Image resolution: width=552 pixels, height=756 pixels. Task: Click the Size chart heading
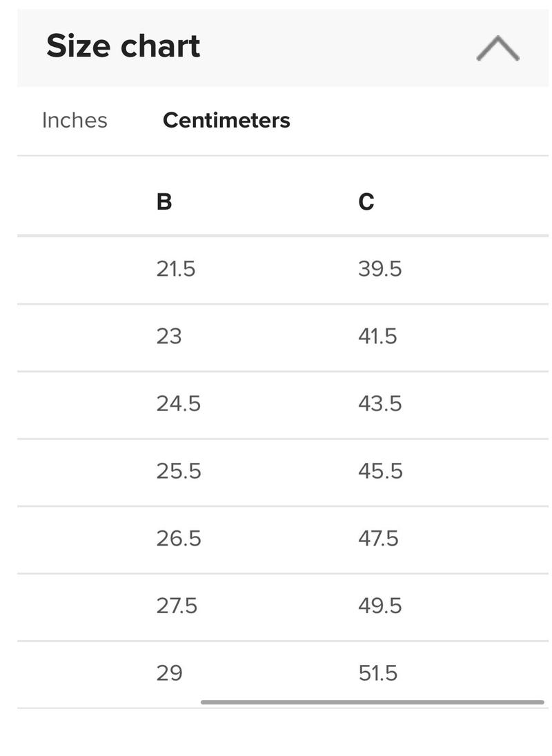tap(124, 46)
